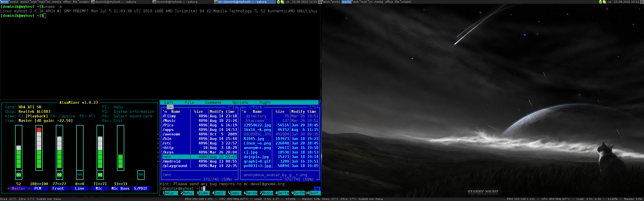This screenshot has width=644, height=201.
Task: Click the PCM volume bar
Action: click(x=39, y=148)
